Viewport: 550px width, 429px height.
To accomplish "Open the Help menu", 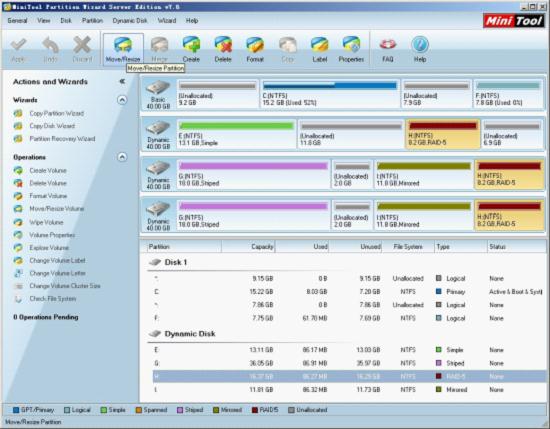I will pos(192,21).
